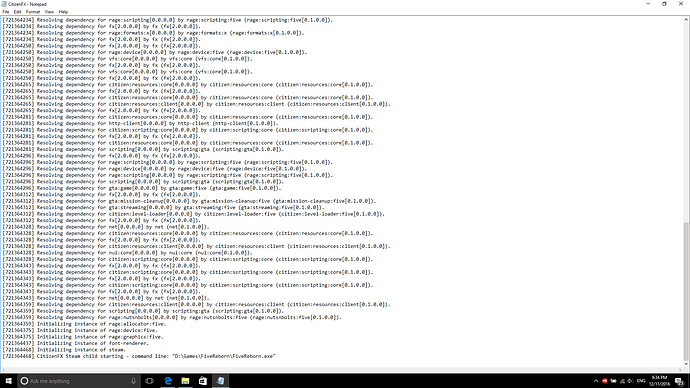Open the Format menu
The height and width of the screenshot is (388, 690).
pos(33,12)
